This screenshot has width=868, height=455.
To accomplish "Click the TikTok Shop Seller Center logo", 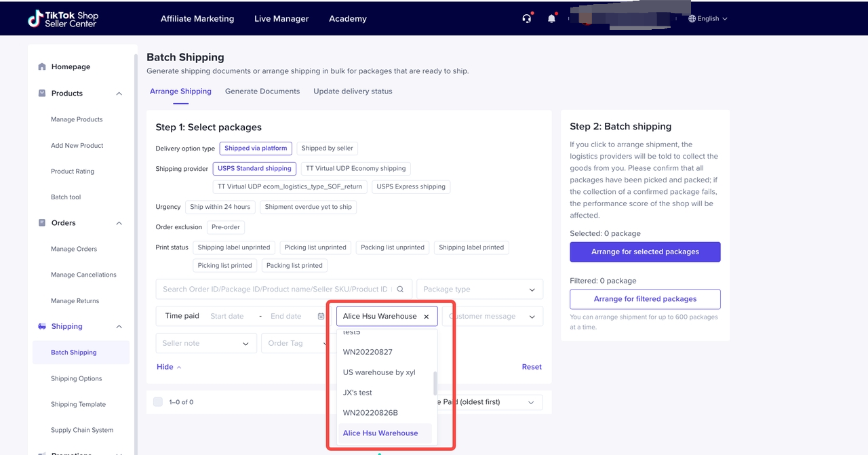I will click(x=63, y=19).
